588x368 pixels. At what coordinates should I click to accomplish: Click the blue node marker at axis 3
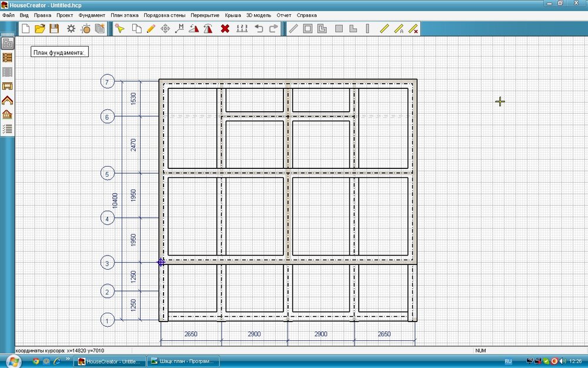click(161, 263)
